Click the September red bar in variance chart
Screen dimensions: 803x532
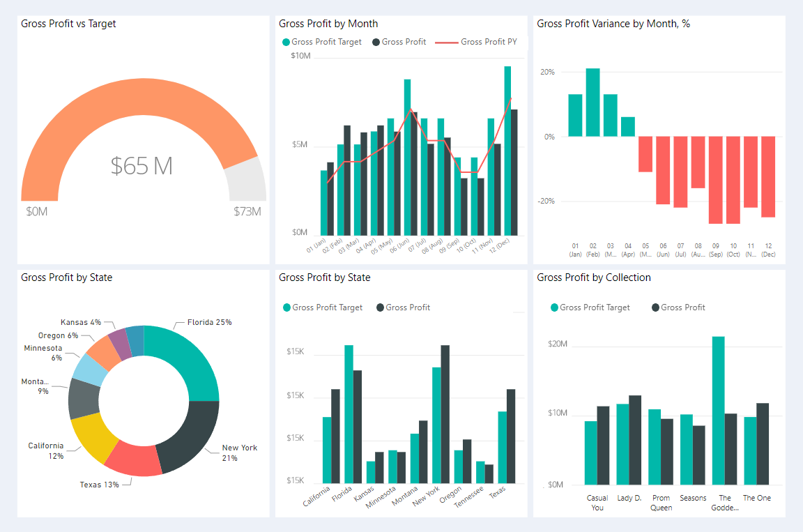715,180
